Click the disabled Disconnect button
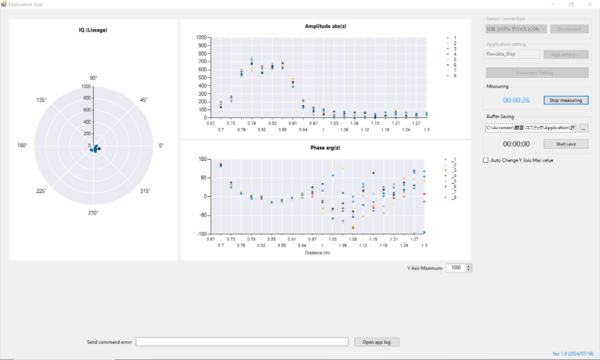The image size is (600, 360). [x=569, y=29]
